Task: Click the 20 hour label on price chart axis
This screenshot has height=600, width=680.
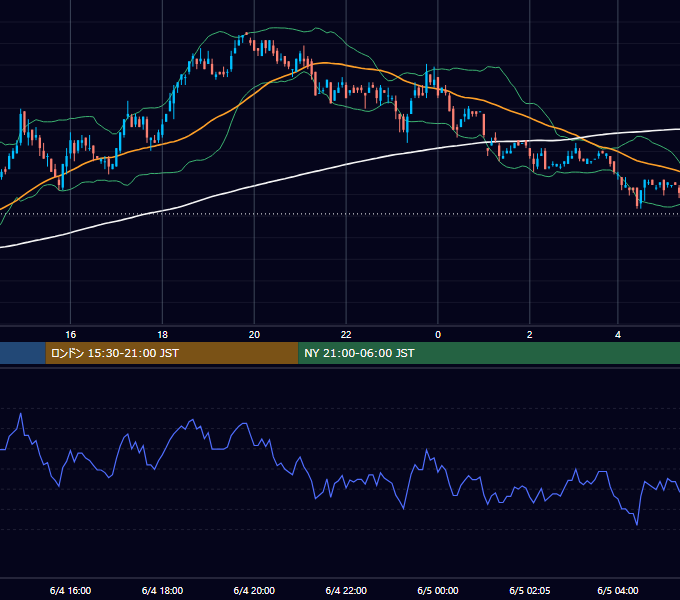Action: pos(254,335)
